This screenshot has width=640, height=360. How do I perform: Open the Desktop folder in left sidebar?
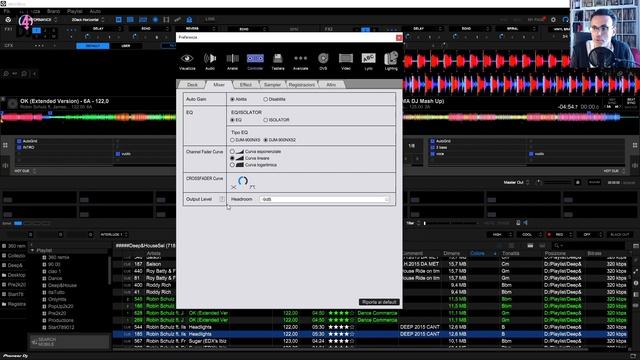[x=14, y=275]
